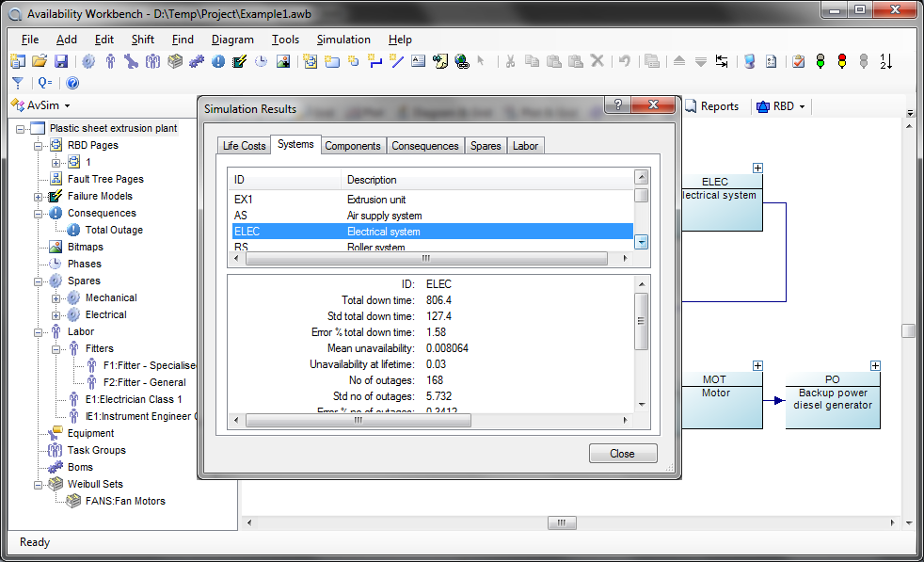Click the Save floppy disk icon
Image resolution: width=924 pixels, height=562 pixels.
(x=60, y=61)
